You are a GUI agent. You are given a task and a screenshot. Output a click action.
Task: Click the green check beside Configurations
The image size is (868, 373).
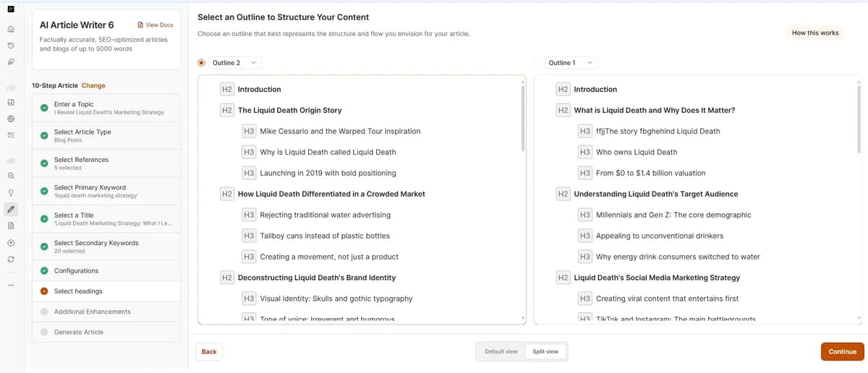44,271
